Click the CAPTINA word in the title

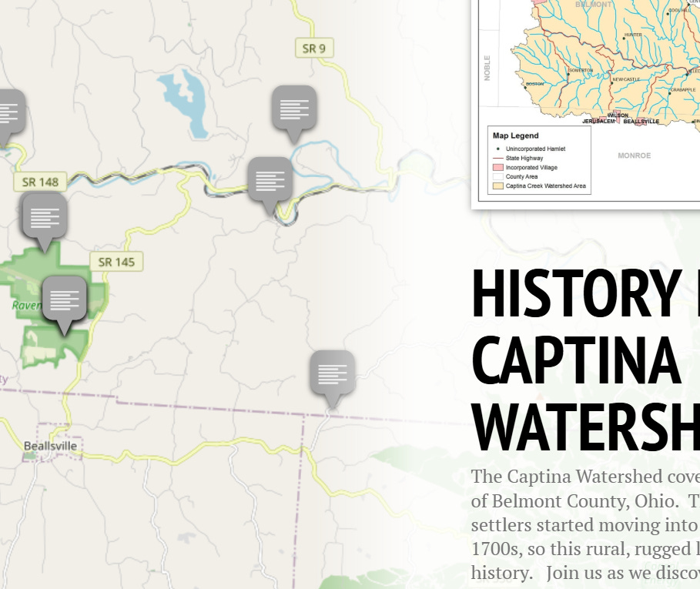pyautogui.click(x=576, y=361)
